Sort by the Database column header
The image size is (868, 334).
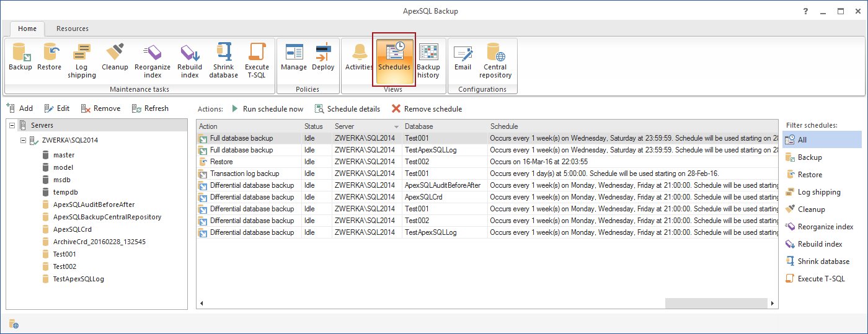tap(445, 126)
